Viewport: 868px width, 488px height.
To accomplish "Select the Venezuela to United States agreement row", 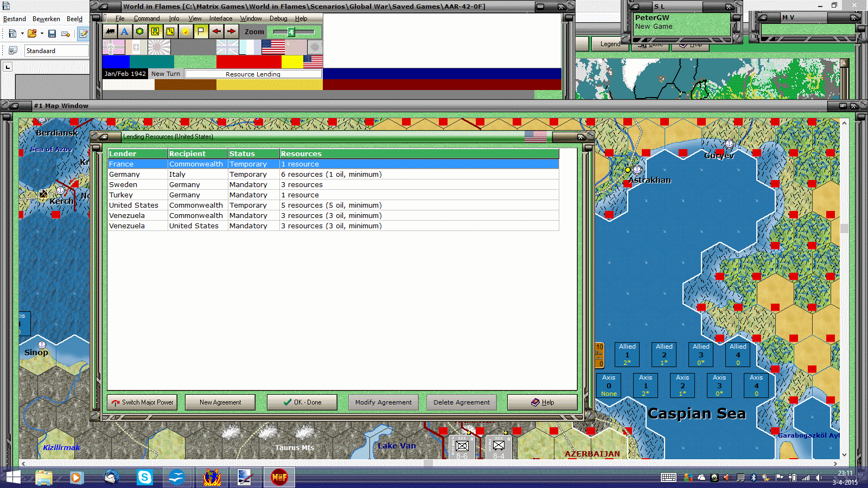I will [x=333, y=226].
